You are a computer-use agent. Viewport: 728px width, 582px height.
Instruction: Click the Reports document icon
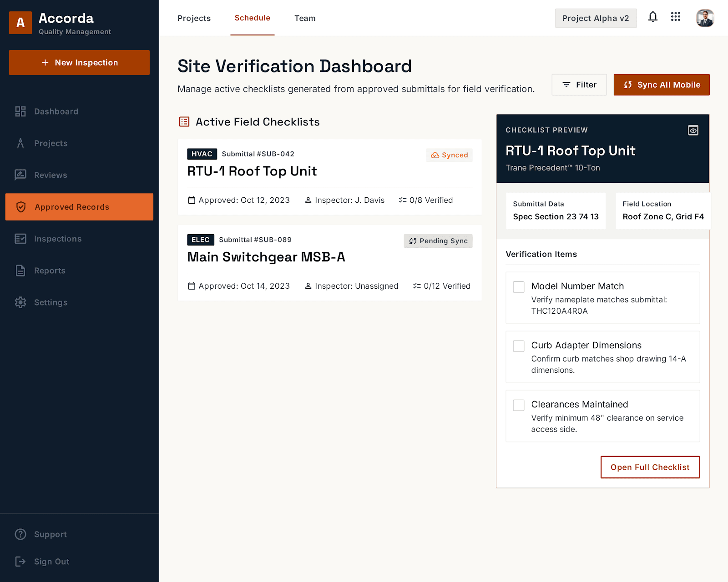20,271
